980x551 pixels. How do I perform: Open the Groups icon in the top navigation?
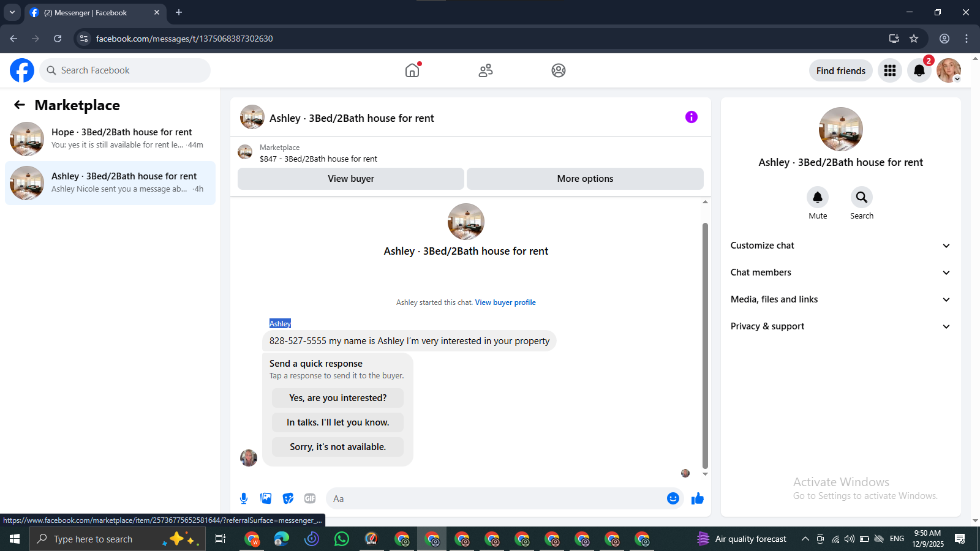click(559, 70)
